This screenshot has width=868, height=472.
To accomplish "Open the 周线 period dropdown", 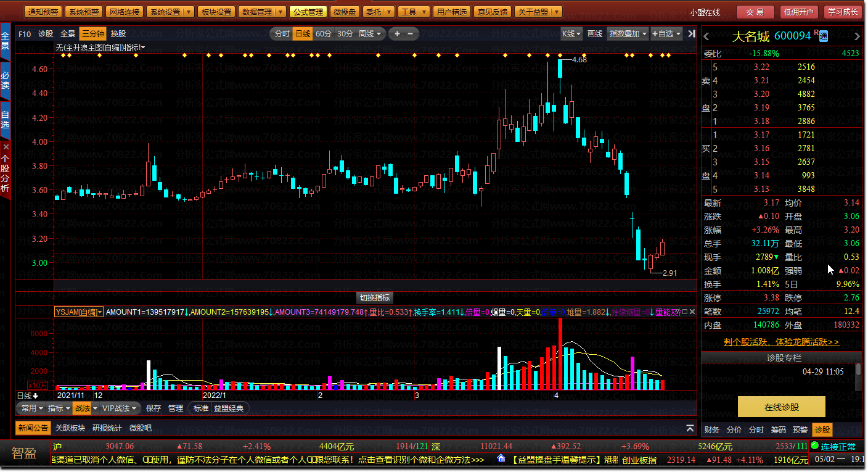I will pos(371,34).
